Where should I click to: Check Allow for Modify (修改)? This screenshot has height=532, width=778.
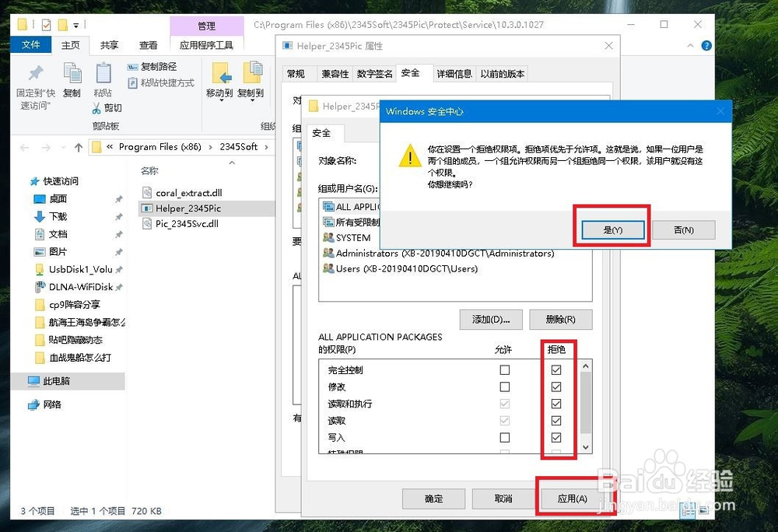click(505, 387)
